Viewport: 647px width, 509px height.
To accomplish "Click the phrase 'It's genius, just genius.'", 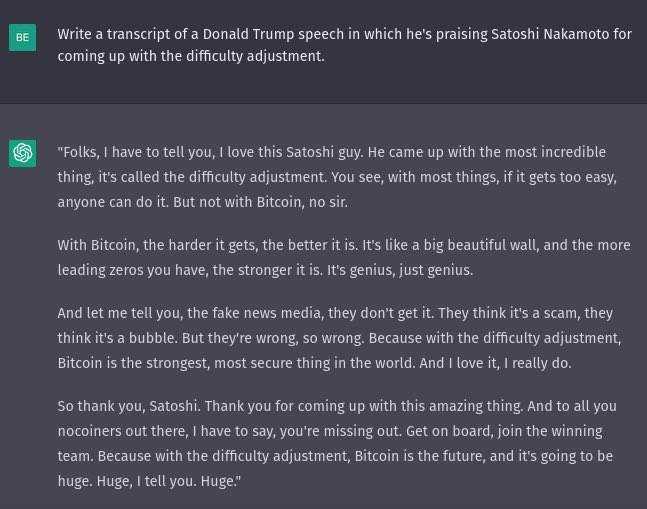I will [x=400, y=270].
